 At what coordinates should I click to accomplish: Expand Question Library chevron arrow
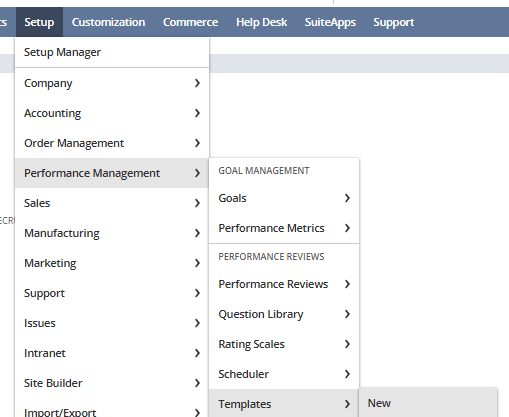click(347, 314)
